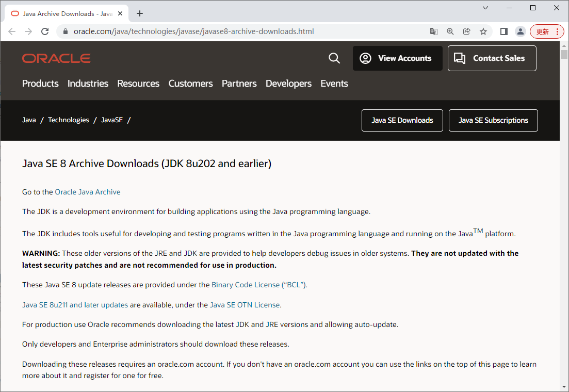Click the scrollbar down arrow
Screen dimensions: 569x392
click(563, 387)
